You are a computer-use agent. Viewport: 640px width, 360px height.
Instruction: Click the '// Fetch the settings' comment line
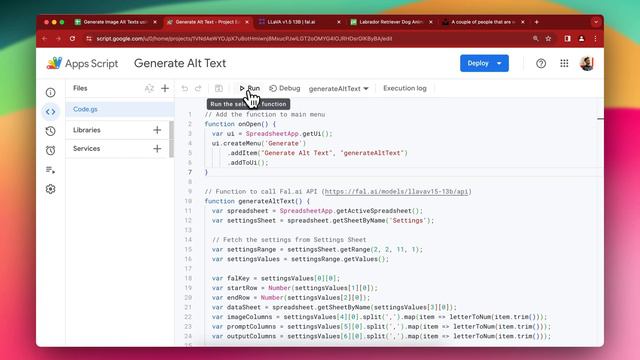coord(289,240)
